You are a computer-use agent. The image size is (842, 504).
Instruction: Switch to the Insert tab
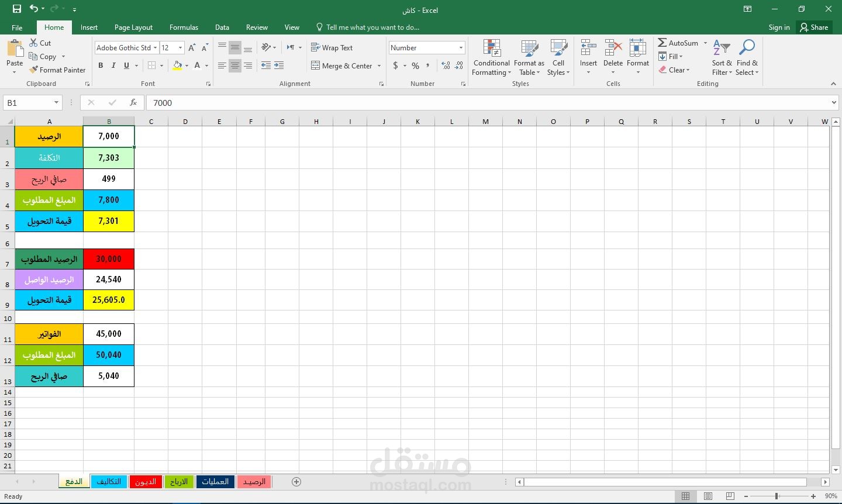[x=89, y=27]
